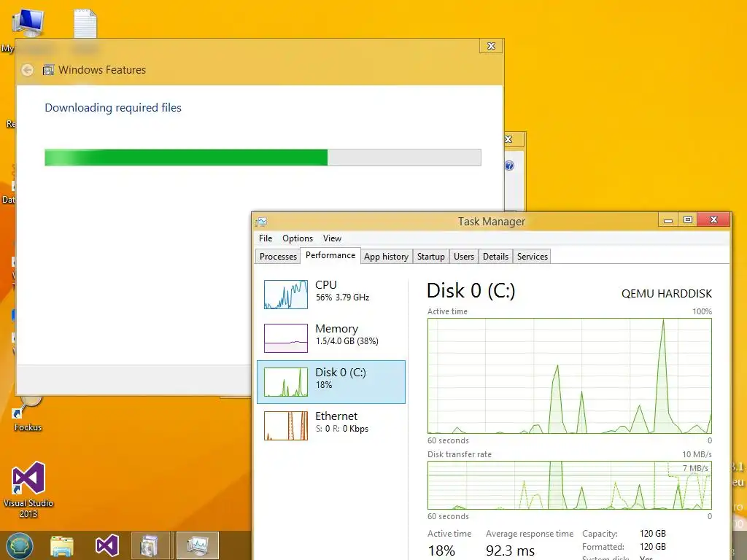This screenshot has width=747, height=560.
Task: Click the 'Disk 0 (C:)' large heading
Action: click(x=471, y=290)
